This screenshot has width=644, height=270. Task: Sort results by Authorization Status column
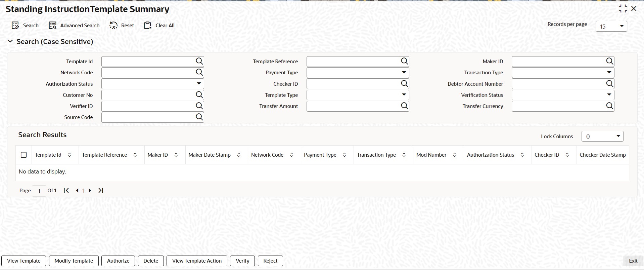tap(522, 155)
